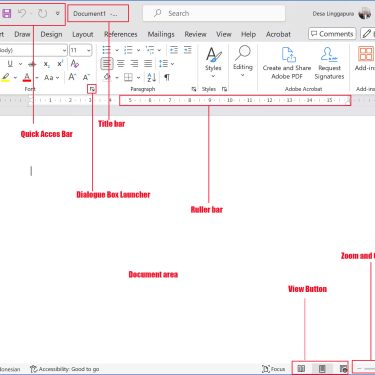Screen dimensions: 375x375
Task: Open the Help tab
Action: [248, 34]
